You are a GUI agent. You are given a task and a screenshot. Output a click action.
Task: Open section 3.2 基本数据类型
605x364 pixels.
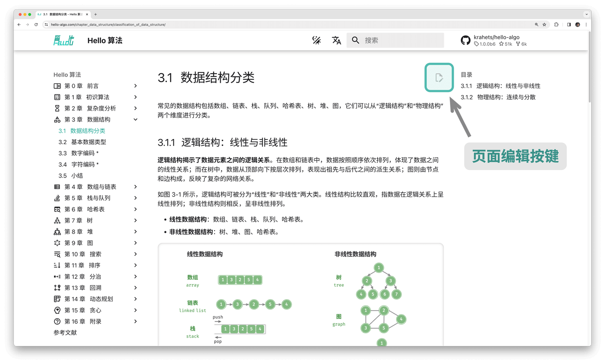pos(82,142)
